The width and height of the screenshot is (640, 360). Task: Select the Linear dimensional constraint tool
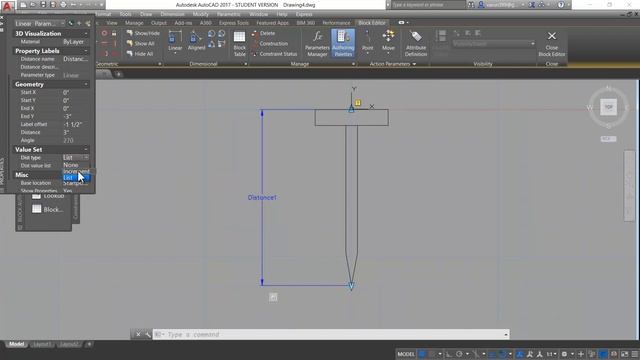[175, 42]
